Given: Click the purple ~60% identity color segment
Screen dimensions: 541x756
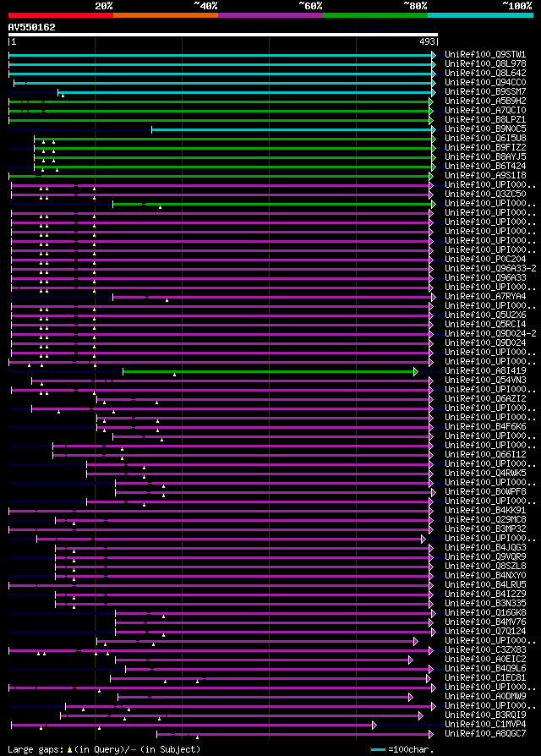Looking at the screenshot, I should click(x=270, y=15).
